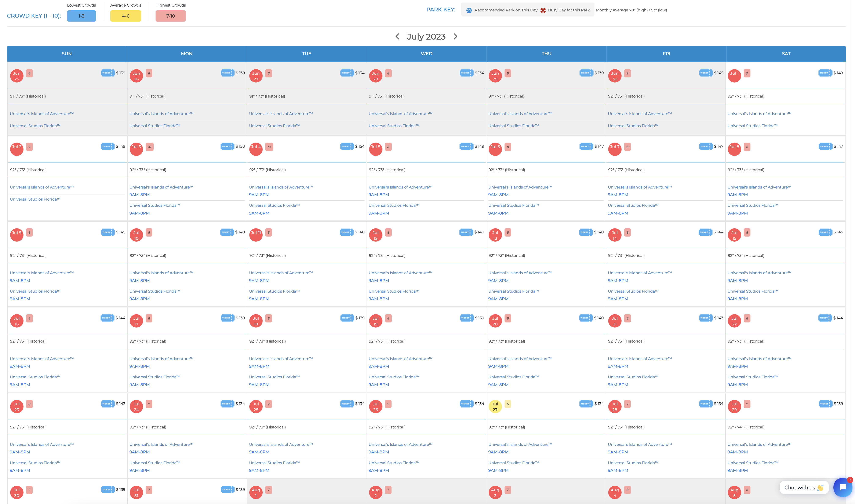Click the July 2023 month title

(426, 37)
